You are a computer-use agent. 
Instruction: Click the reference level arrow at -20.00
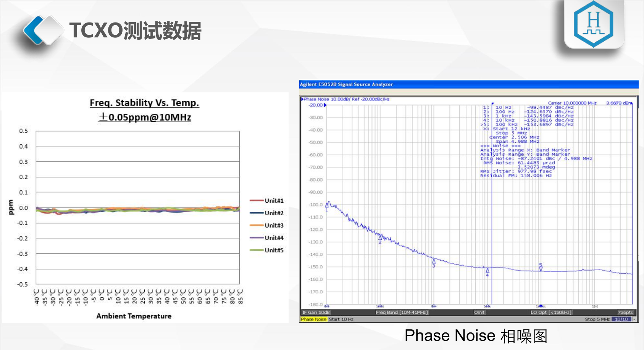pyautogui.click(x=325, y=105)
